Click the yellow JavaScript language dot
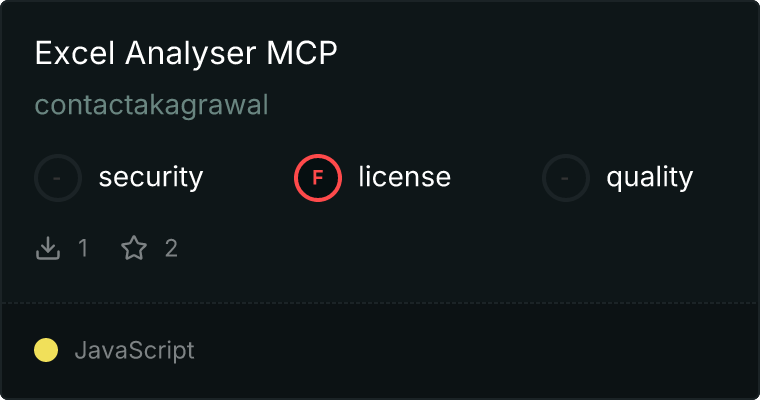Viewport: 760px width, 400px height. (x=46, y=350)
